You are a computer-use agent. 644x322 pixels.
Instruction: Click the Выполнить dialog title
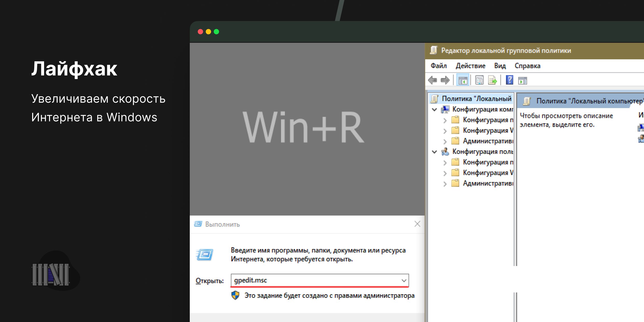coord(222,224)
